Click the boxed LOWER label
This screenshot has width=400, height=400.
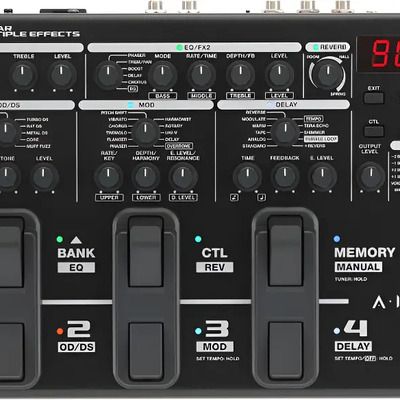[x=146, y=198]
